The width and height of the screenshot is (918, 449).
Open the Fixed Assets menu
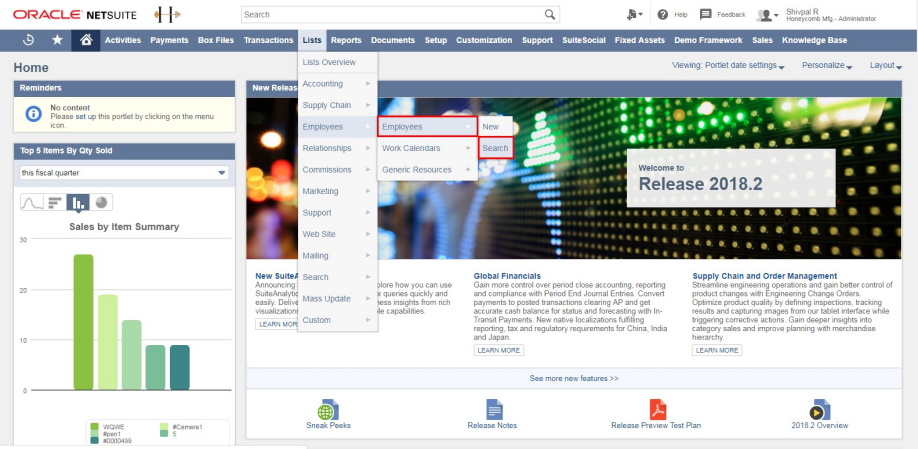click(x=639, y=40)
